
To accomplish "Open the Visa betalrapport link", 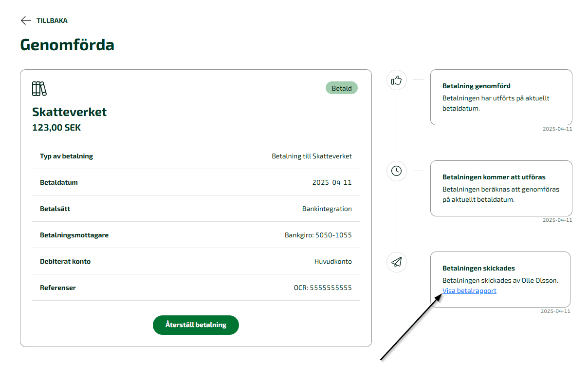I will (469, 291).
